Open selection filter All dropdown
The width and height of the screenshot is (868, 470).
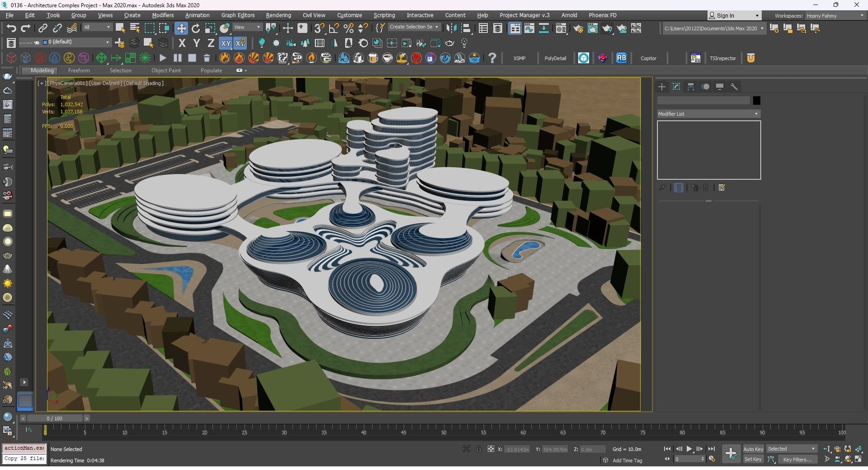pos(97,27)
